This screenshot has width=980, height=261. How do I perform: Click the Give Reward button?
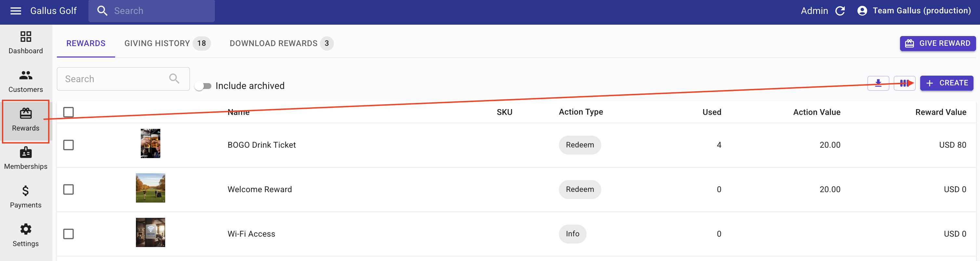[x=937, y=43]
